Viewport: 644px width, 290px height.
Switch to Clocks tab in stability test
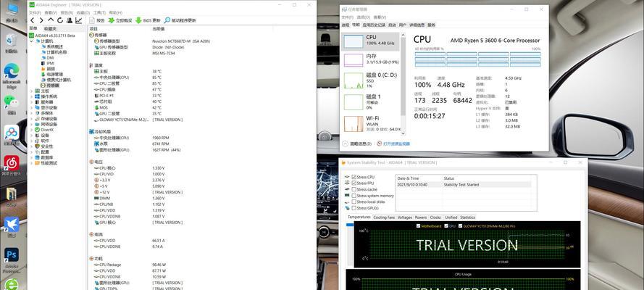pyautogui.click(x=435, y=217)
